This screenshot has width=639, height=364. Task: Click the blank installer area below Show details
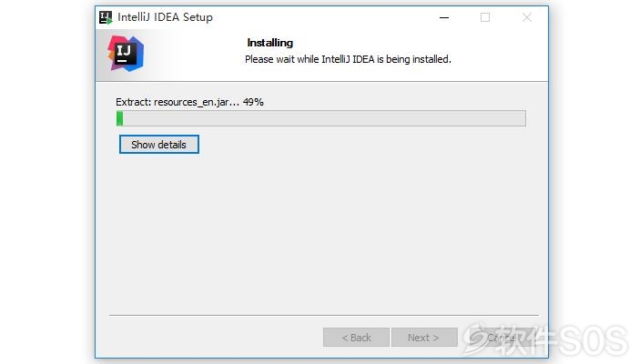[322, 232]
